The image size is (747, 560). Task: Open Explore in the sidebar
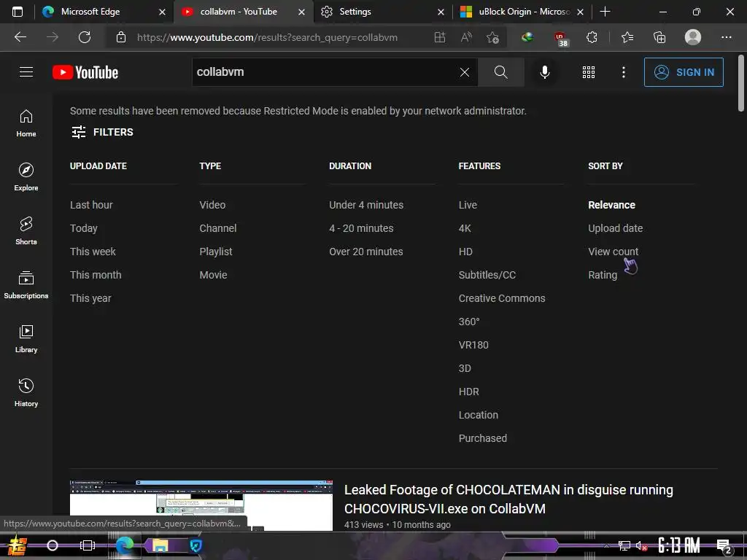pyautogui.click(x=26, y=176)
